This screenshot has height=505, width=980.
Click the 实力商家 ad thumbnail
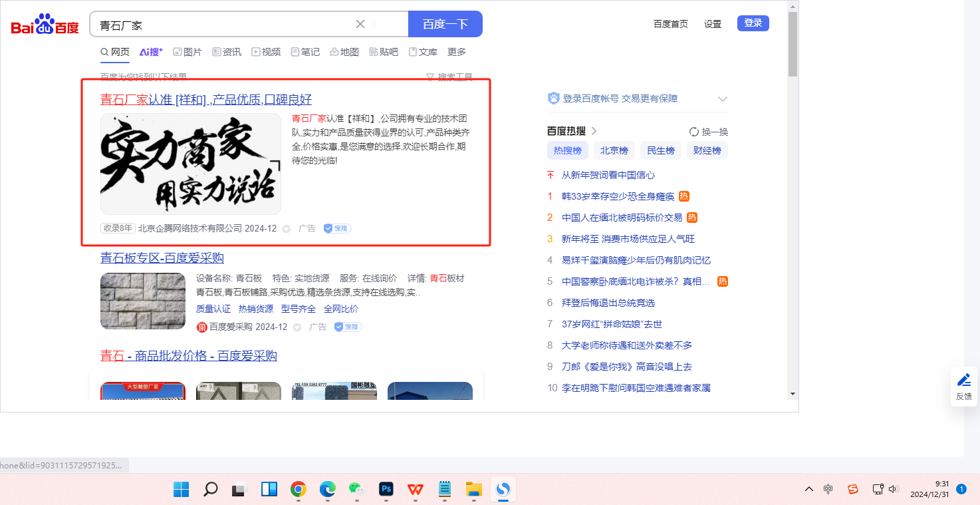coord(191,164)
